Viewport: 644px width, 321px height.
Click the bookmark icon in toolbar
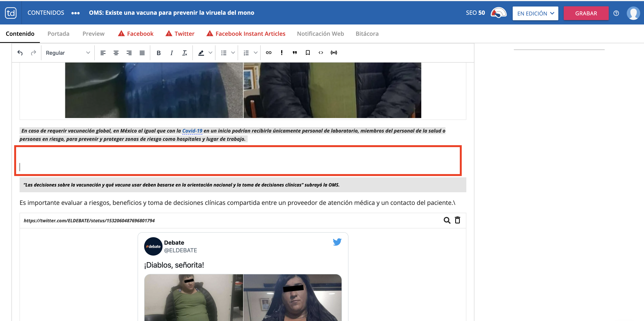coord(308,53)
